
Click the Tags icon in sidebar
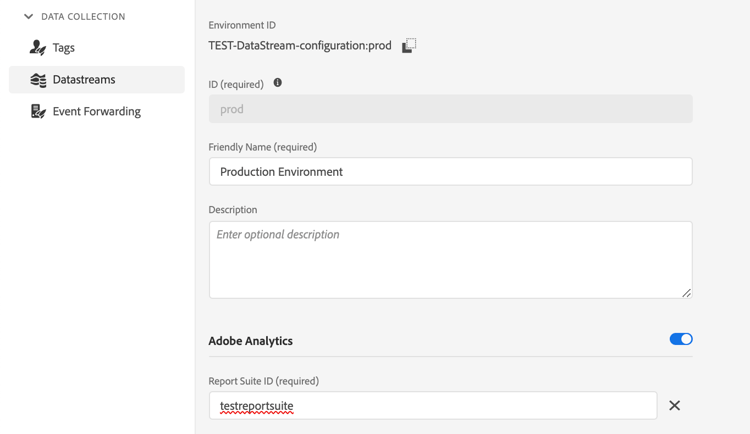coord(38,47)
